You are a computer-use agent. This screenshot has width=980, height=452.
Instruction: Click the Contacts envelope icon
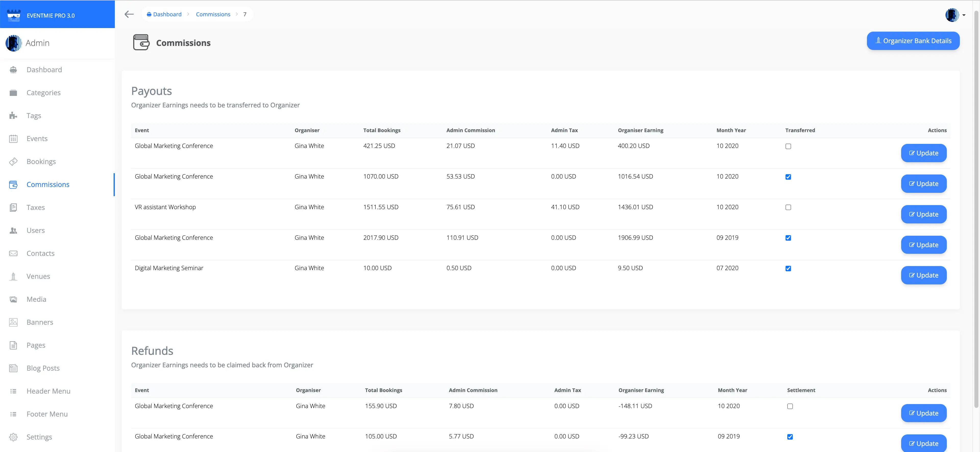click(13, 254)
